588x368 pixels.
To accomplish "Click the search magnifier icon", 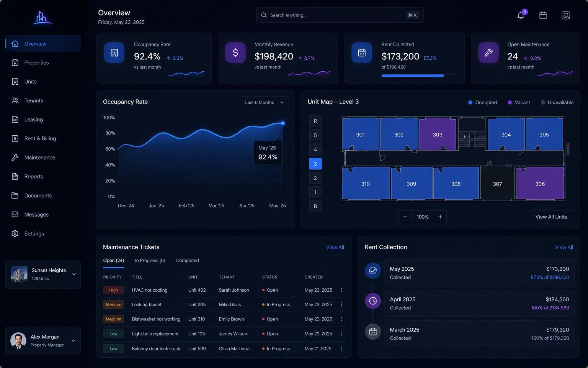I will pos(264,15).
